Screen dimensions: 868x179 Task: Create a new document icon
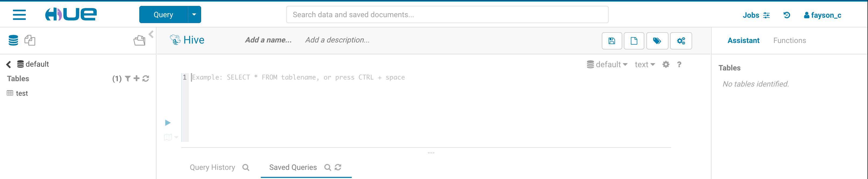[x=634, y=41]
